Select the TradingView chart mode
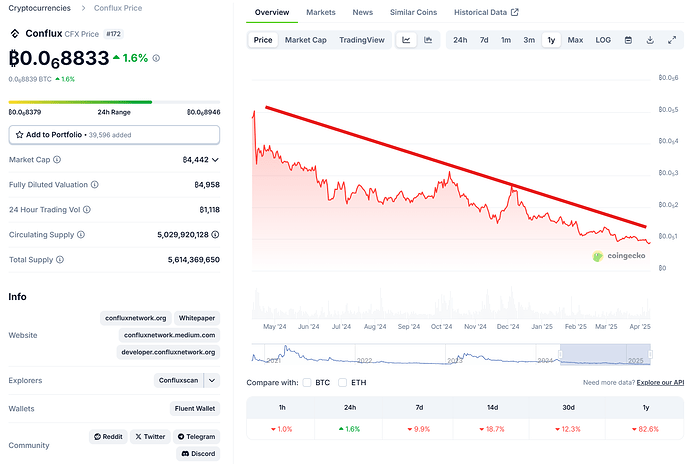690x464 pixels. 362,40
